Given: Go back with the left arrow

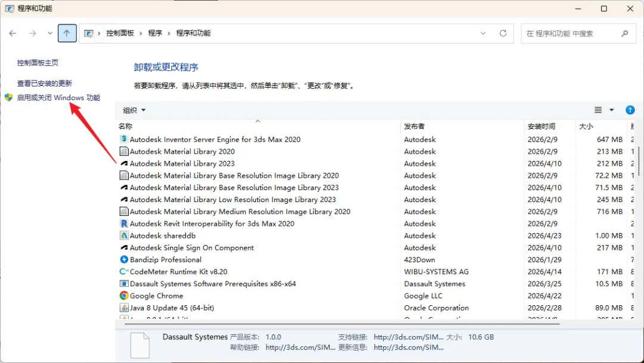Looking at the screenshot, I should pos(13,33).
